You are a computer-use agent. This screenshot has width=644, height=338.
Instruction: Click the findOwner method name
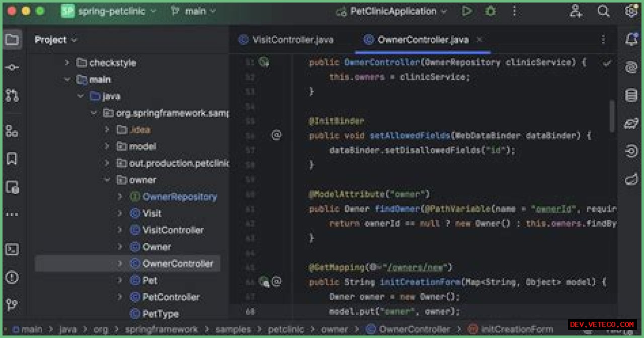[x=397, y=209]
